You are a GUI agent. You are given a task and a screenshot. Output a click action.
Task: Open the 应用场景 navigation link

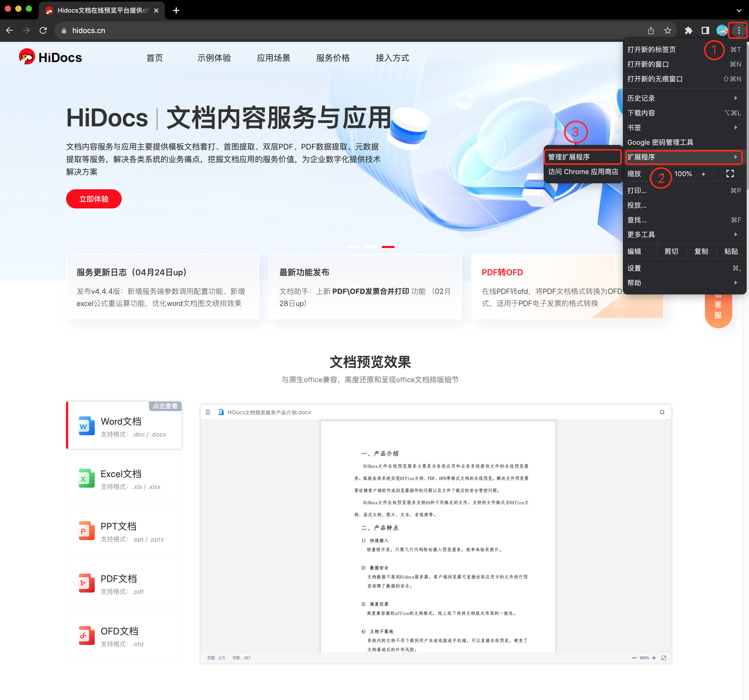(274, 58)
